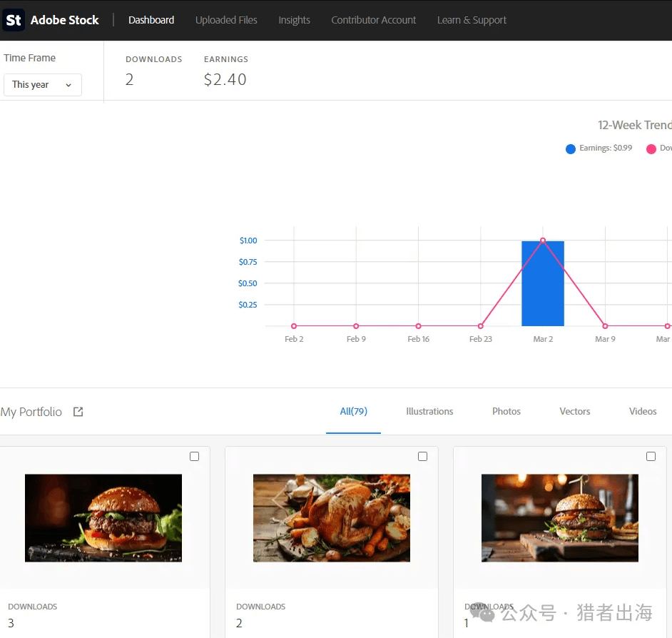Click the pink Downloads legend dot
Image resolution: width=672 pixels, height=638 pixels.
coord(651,149)
